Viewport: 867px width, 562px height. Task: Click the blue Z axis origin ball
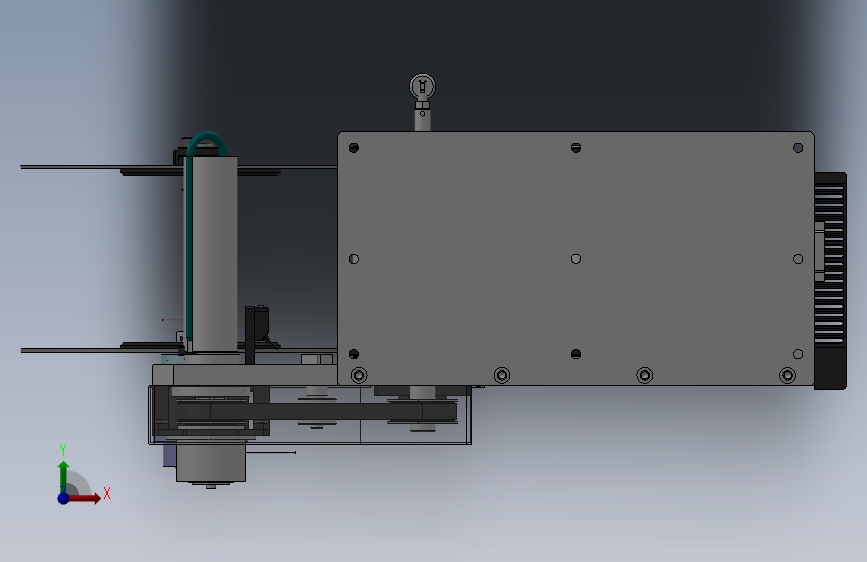[63, 498]
